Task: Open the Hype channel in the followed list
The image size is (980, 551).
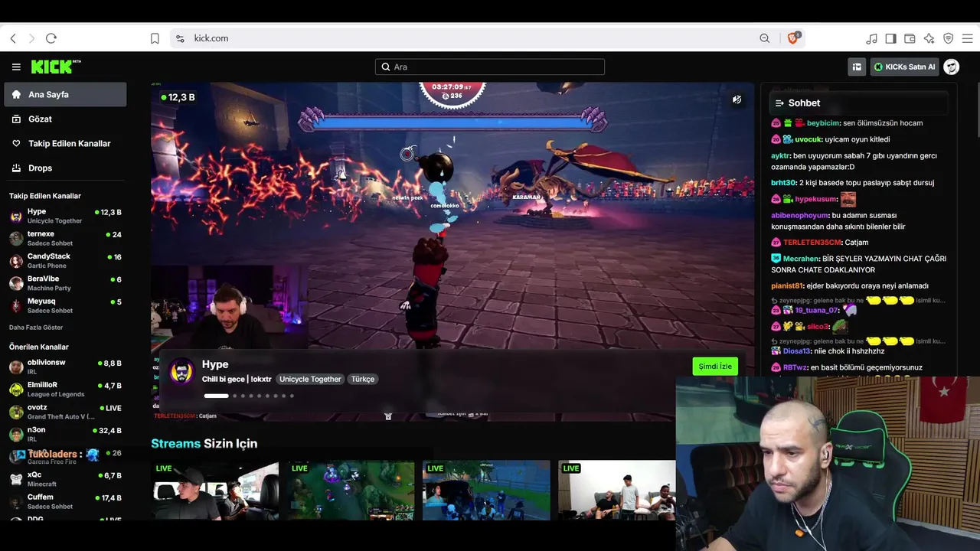Action: [x=65, y=216]
